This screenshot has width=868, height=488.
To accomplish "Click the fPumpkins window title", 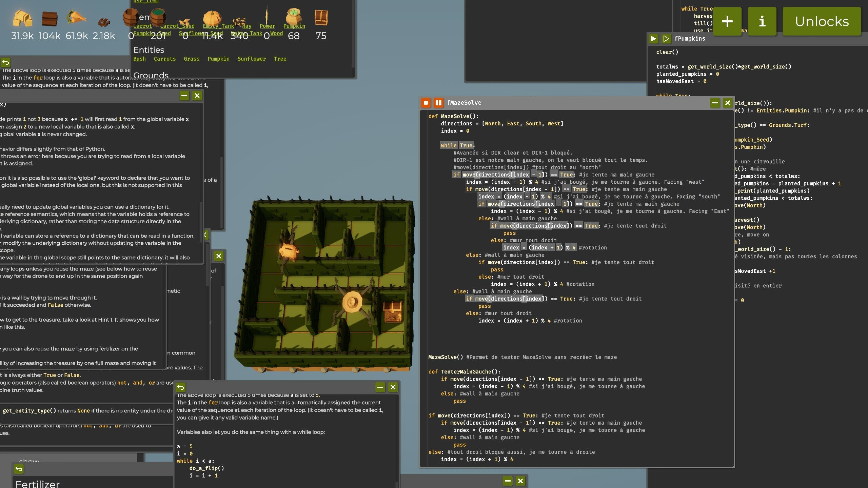I will [690, 39].
